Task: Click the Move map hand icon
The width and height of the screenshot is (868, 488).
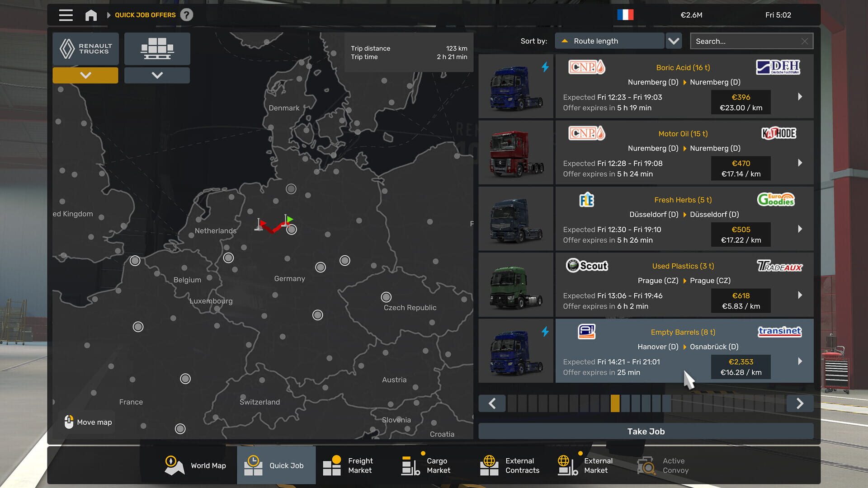Action: pos(69,422)
